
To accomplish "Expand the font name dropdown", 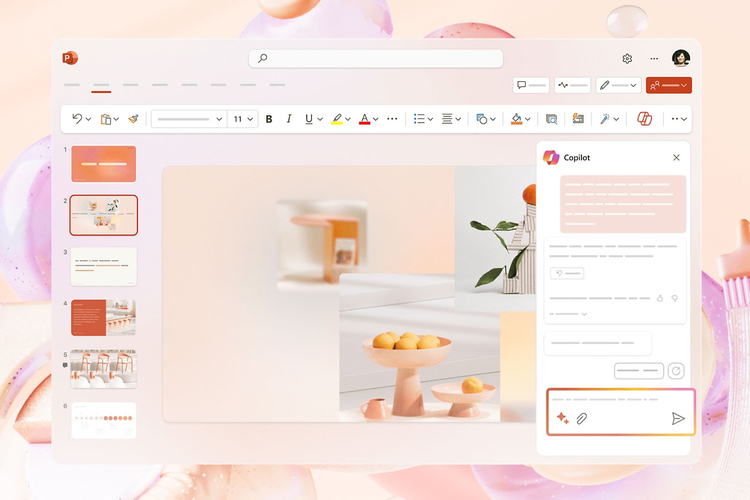I will [x=220, y=119].
